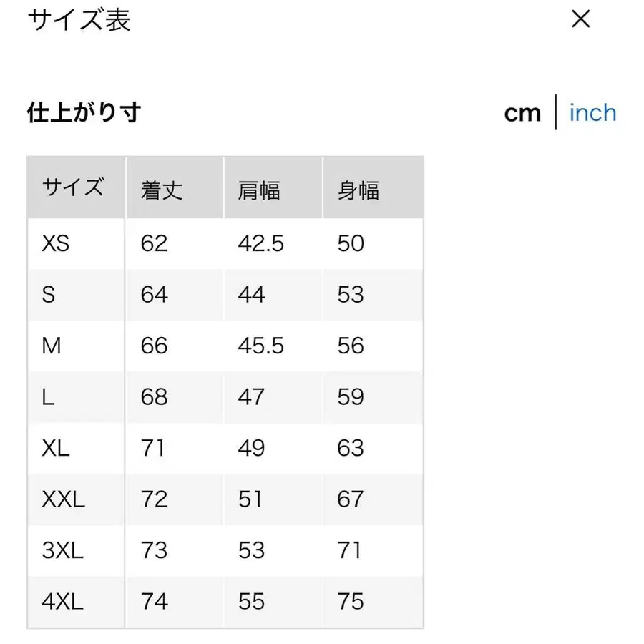Select the M size row label
Image resolution: width=644 pixels, height=644 pixels.
(x=52, y=346)
